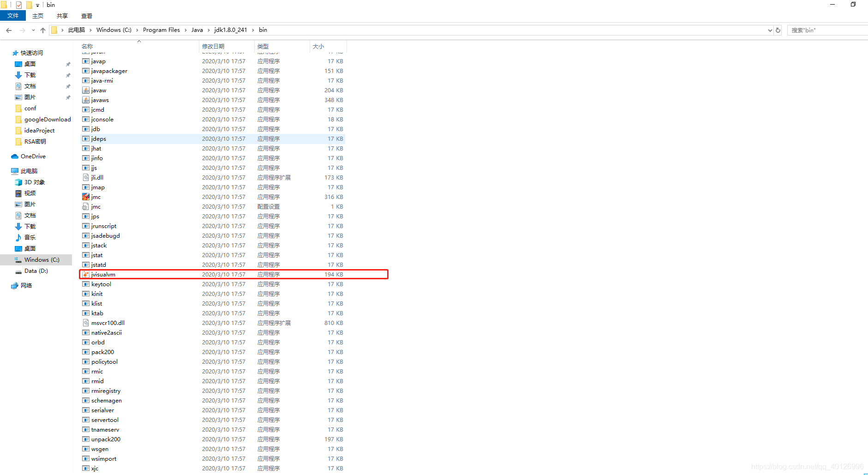
Task: Select the jdeps file row
Action: click(x=212, y=138)
